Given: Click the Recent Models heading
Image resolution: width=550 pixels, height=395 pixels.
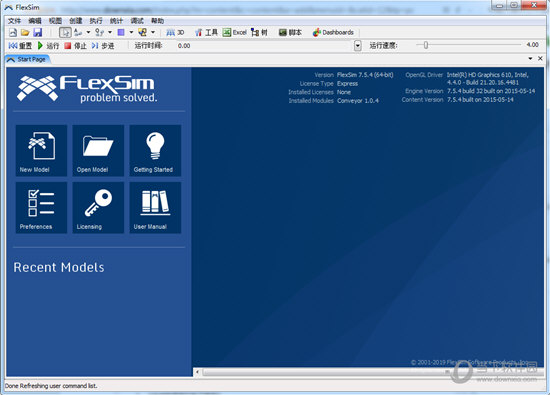Looking at the screenshot, I should click(59, 267).
